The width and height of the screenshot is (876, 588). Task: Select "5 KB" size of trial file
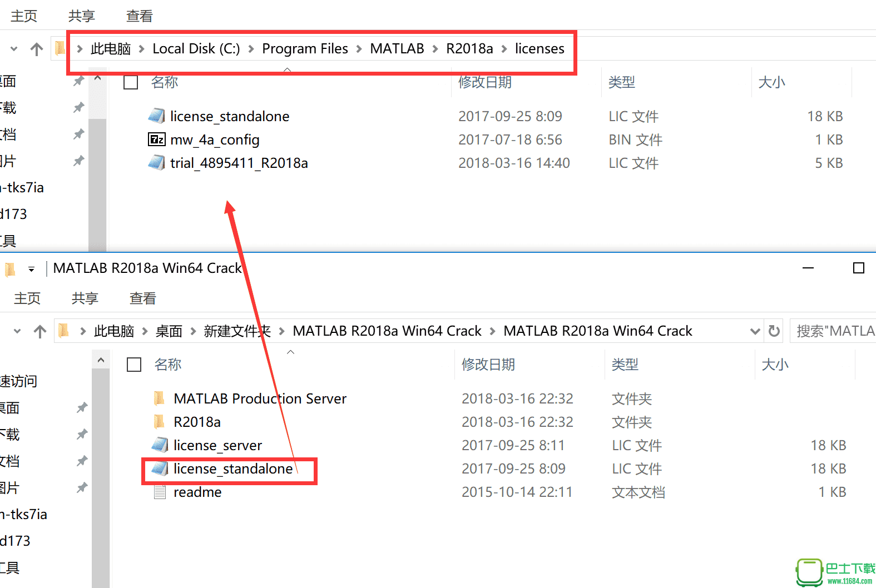829,163
